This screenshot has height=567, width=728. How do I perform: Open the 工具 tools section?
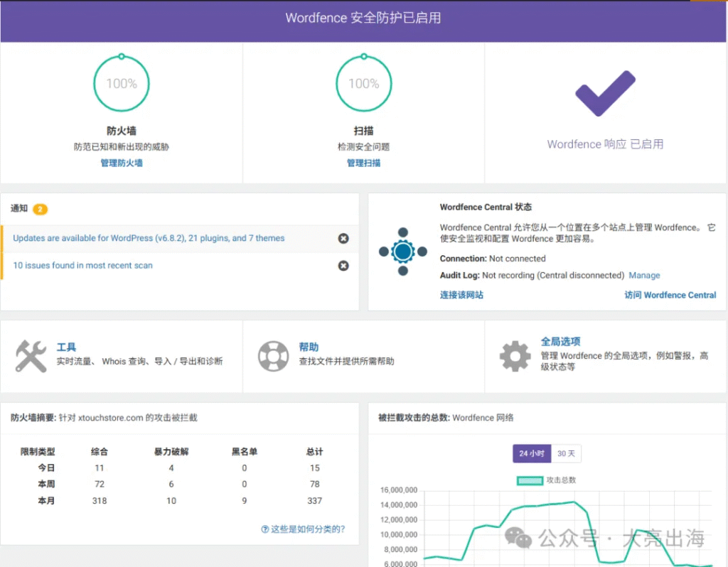66,347
